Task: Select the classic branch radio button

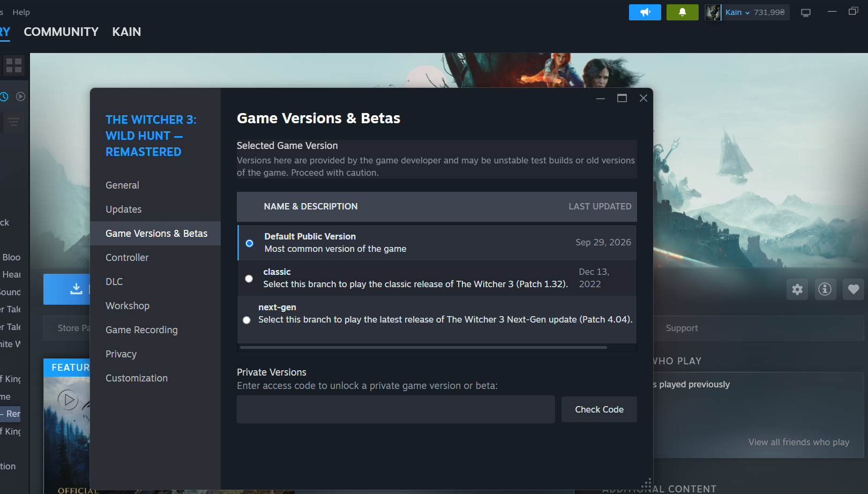Action: tap(249, 279)
